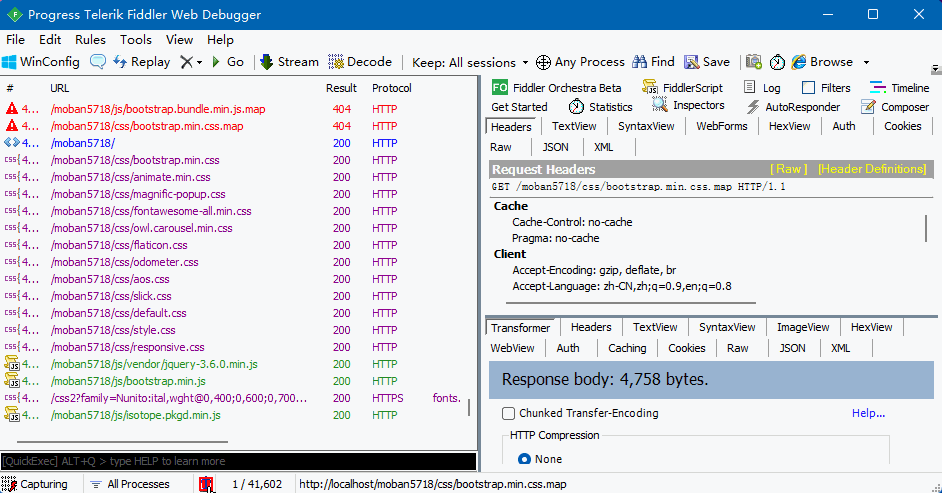Select the Cache-Control: no-cache header
This screenshot has height=493, width=942.
(x=572, y=222)
